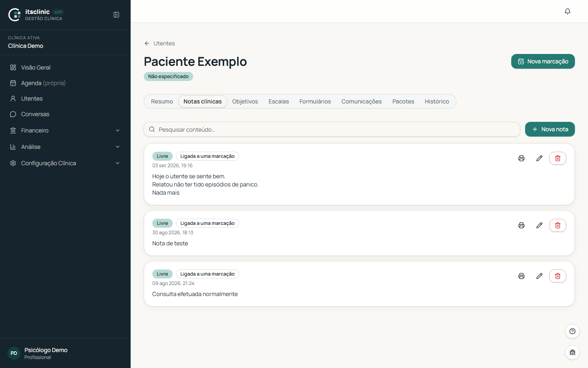Open the Formulários tab
Viewport: 588px width, 368px height.
click(315, 101)
